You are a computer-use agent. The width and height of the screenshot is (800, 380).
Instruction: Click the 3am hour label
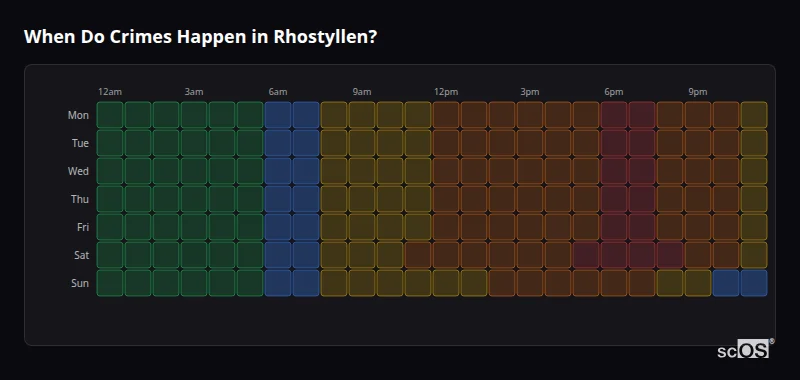pos(194,92)
